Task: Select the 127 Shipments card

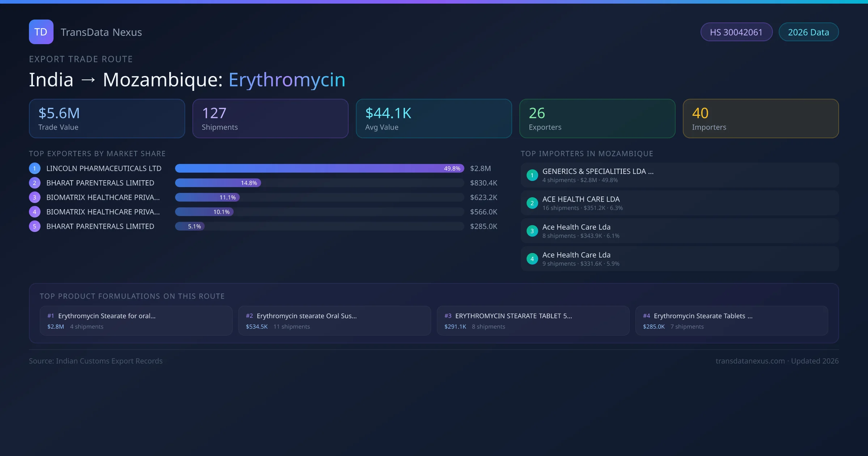Action: 270,118
